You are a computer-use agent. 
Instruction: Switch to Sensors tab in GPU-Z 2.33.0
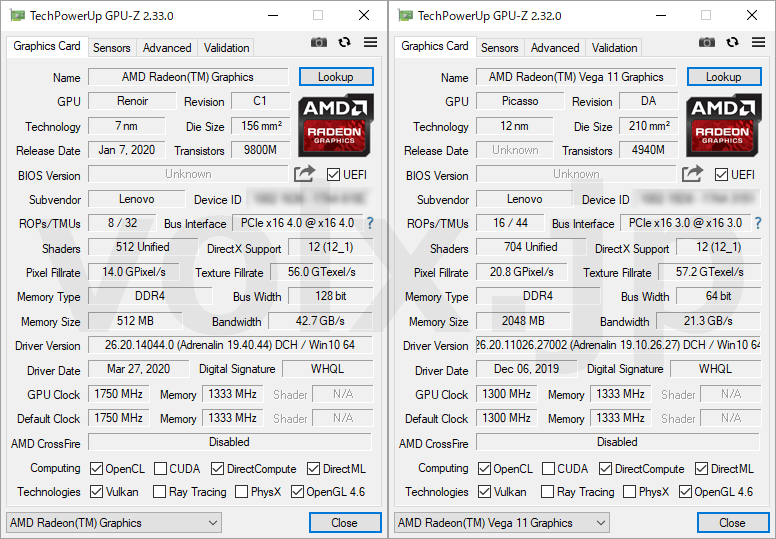point(112,48)
